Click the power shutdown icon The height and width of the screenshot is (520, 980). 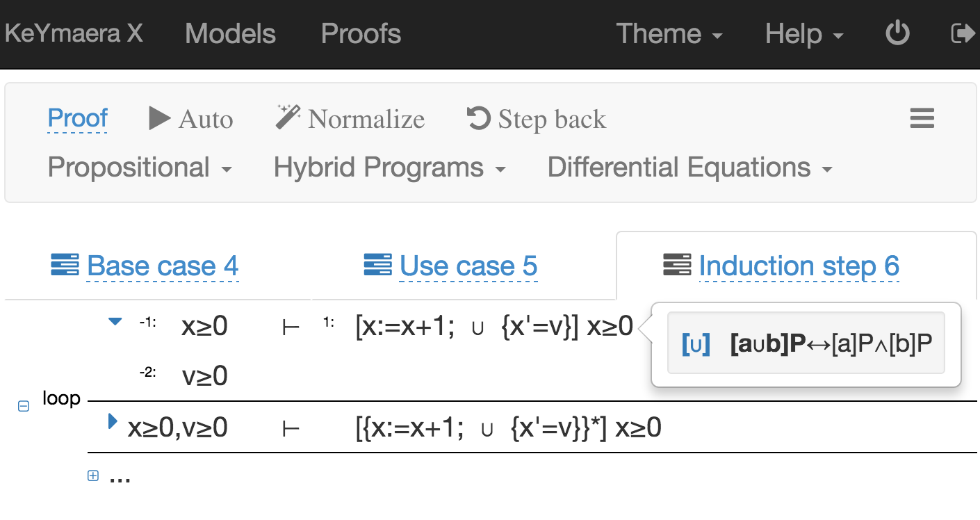pyautogui.click(x=897, y=33)
